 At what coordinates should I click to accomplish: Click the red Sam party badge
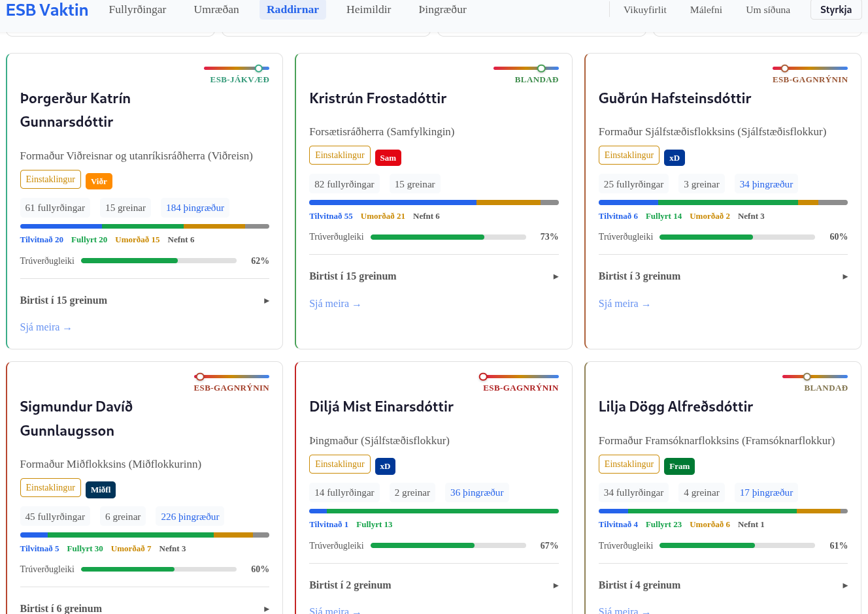pos(388,157)
